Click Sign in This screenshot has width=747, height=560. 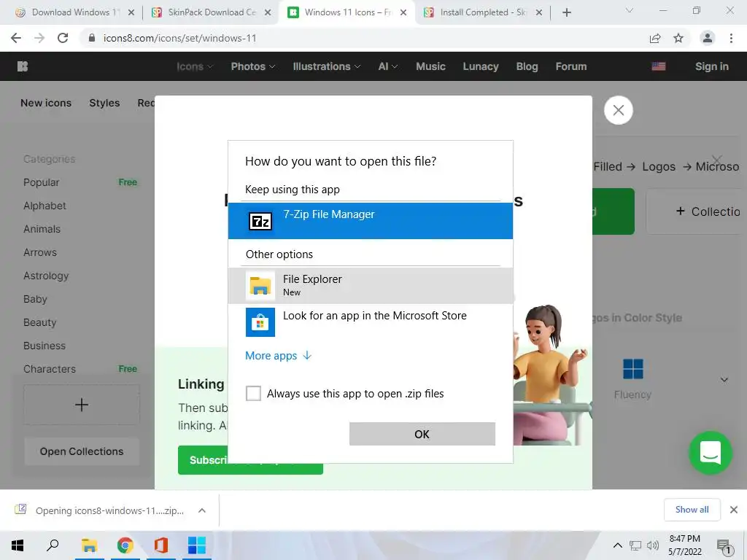coord(712,66)
